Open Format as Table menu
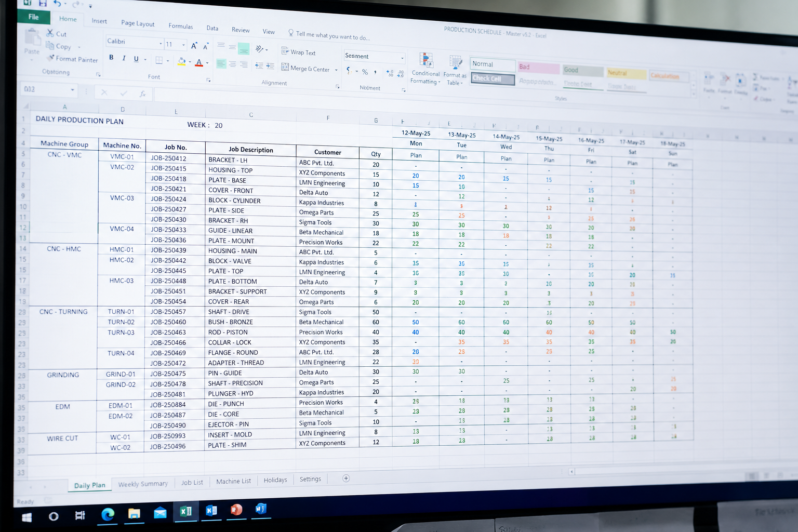Viewport: 798px width, 532px height. (x=455, y=71)
